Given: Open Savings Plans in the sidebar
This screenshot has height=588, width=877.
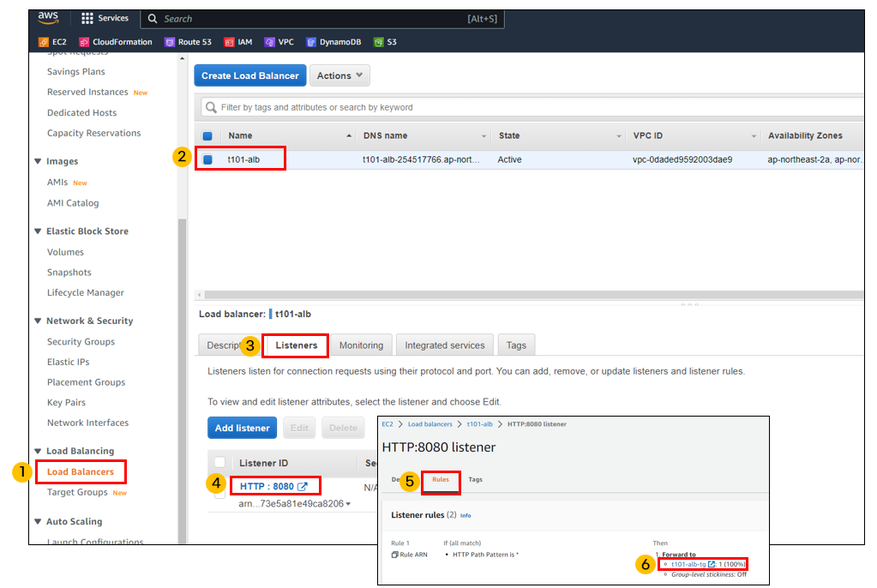Looking at the screenshot, I should (x=76, y=72).
